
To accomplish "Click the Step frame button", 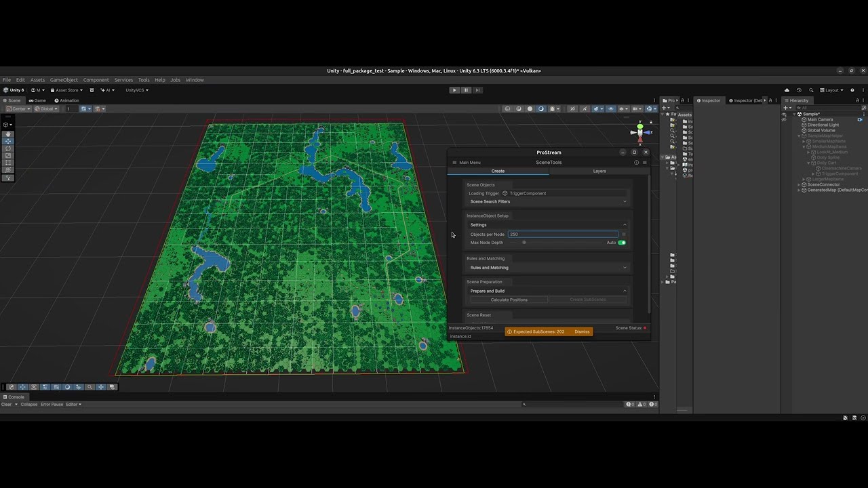I will pyautogui.click(x=477, y=90).
